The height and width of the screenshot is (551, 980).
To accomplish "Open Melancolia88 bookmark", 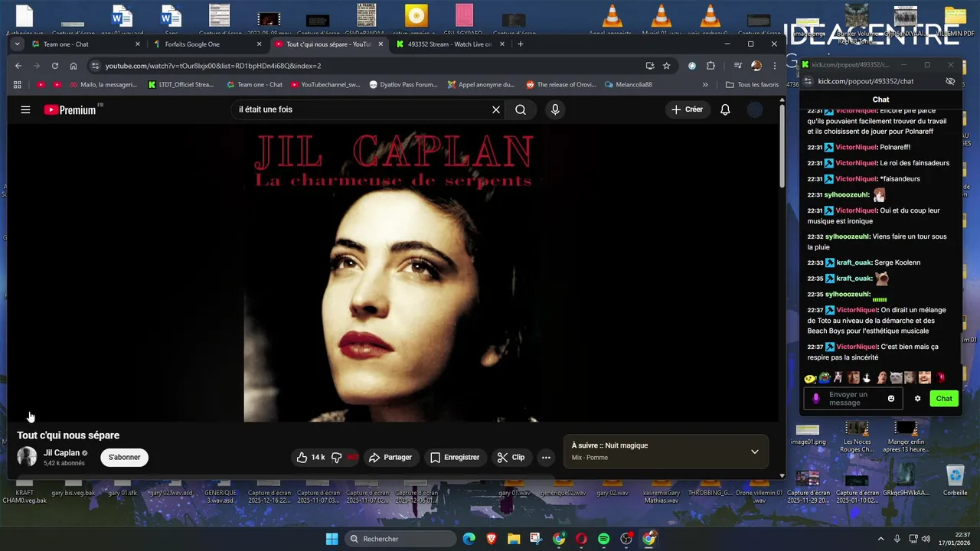I will click(628, 85).
